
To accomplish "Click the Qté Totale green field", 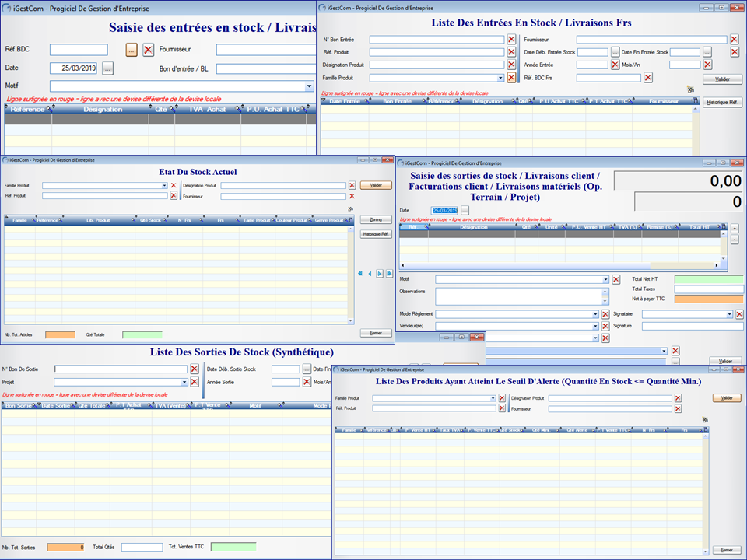I will point(142,334).
